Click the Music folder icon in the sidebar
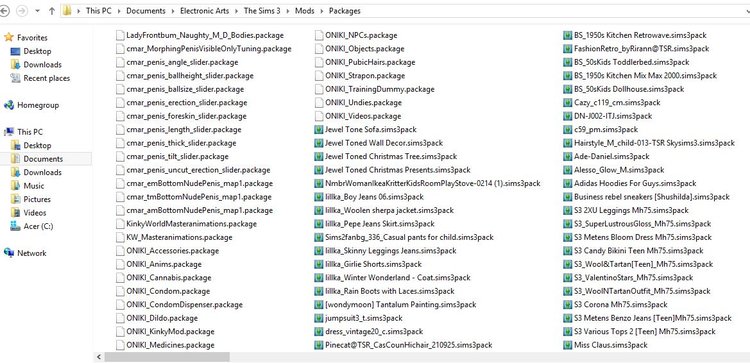 point(15,186)
